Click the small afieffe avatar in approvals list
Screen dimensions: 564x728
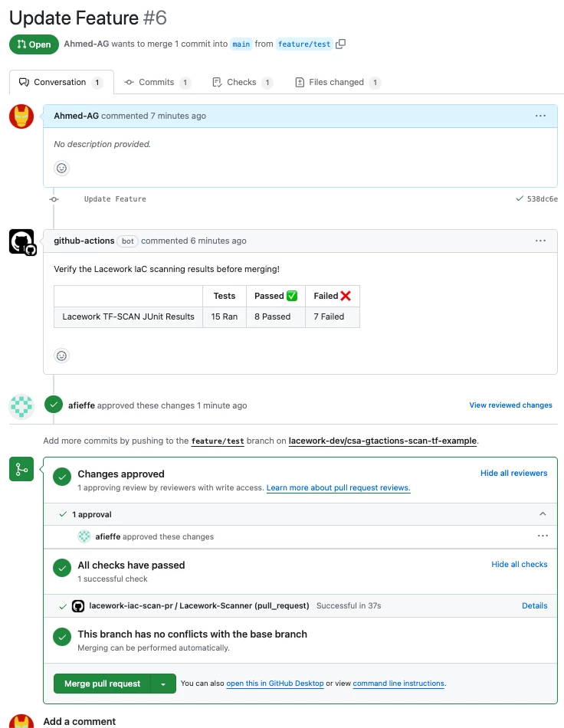click(x=84, y=536)
